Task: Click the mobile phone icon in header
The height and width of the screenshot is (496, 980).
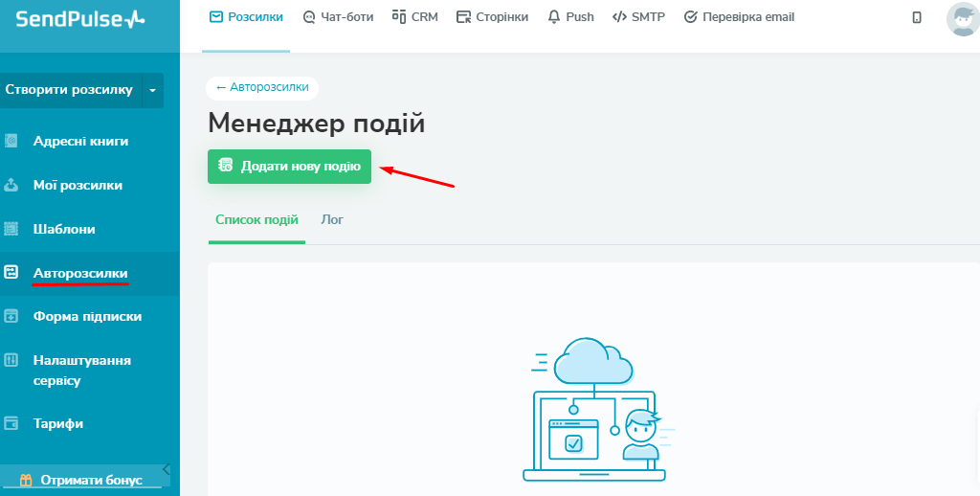Action: point(917,17)
